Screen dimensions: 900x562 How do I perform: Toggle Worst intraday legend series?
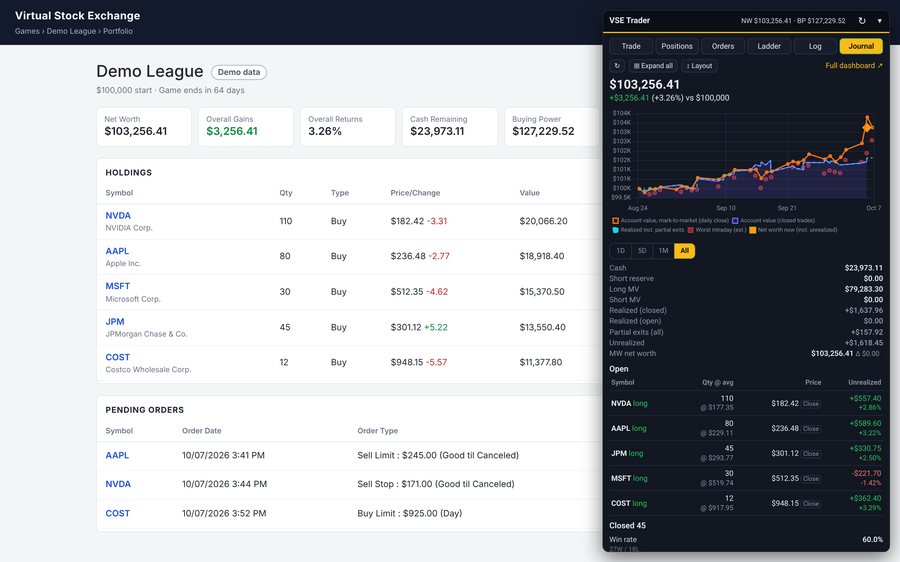click(717, 230)
